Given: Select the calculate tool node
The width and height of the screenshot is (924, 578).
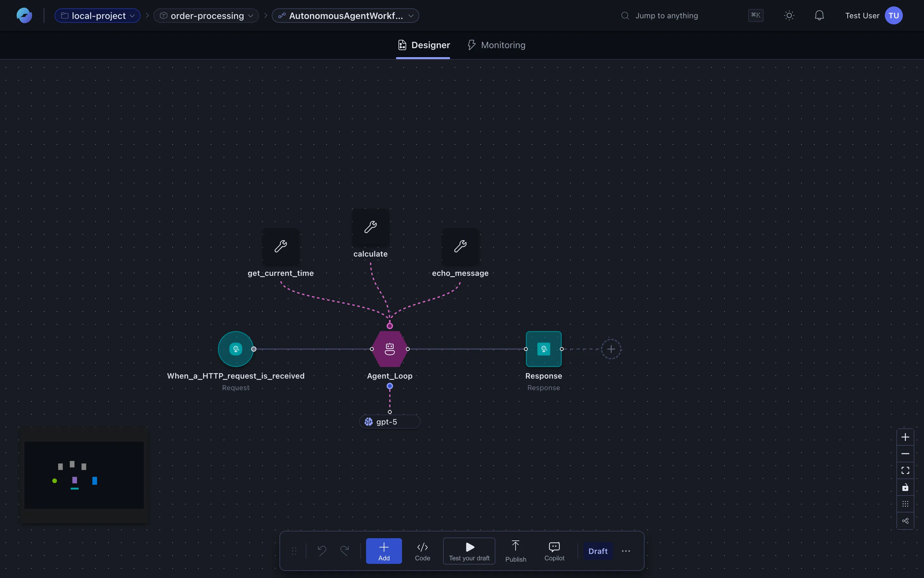Looking at the screenshot, I should (x=370, y=227).
